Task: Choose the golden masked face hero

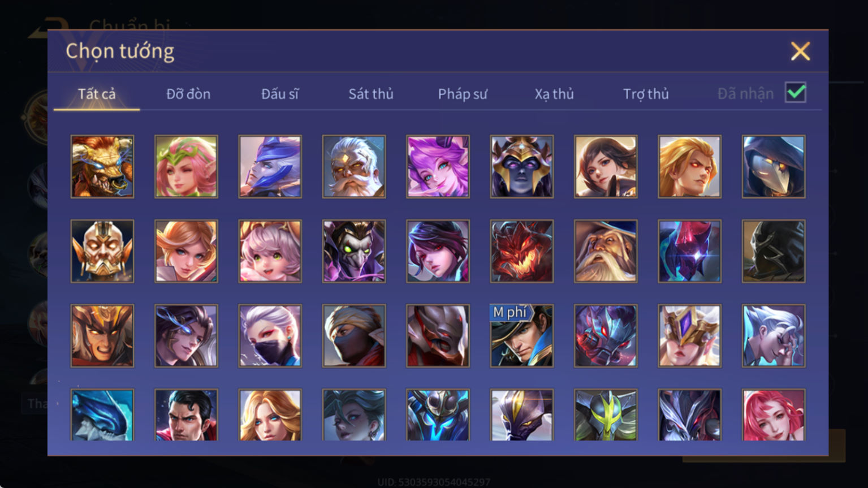Action: pos(102,251)
